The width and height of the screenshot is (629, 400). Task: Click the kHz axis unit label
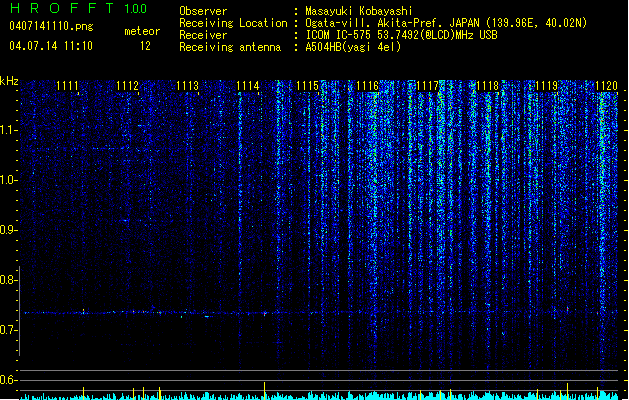coord(9,81)
